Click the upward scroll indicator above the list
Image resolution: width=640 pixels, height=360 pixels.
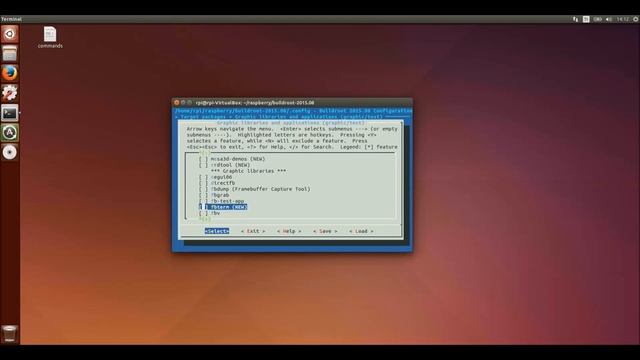pyautogui.click(x=205, y=153)
